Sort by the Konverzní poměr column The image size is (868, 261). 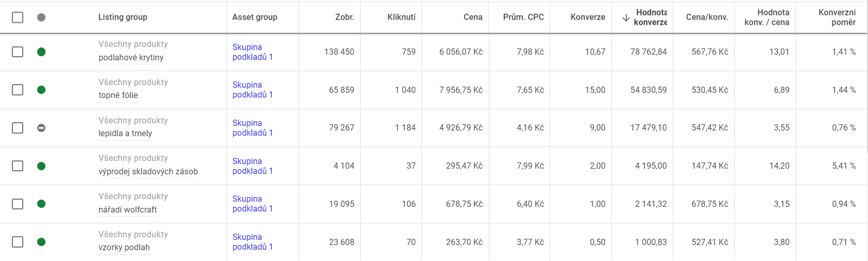tap(837, 17)
